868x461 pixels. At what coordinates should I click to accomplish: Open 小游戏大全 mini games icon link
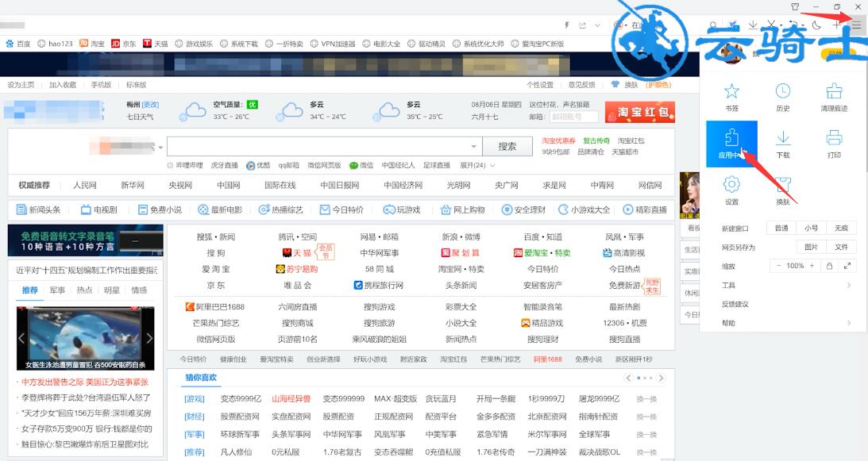point(584,209)
